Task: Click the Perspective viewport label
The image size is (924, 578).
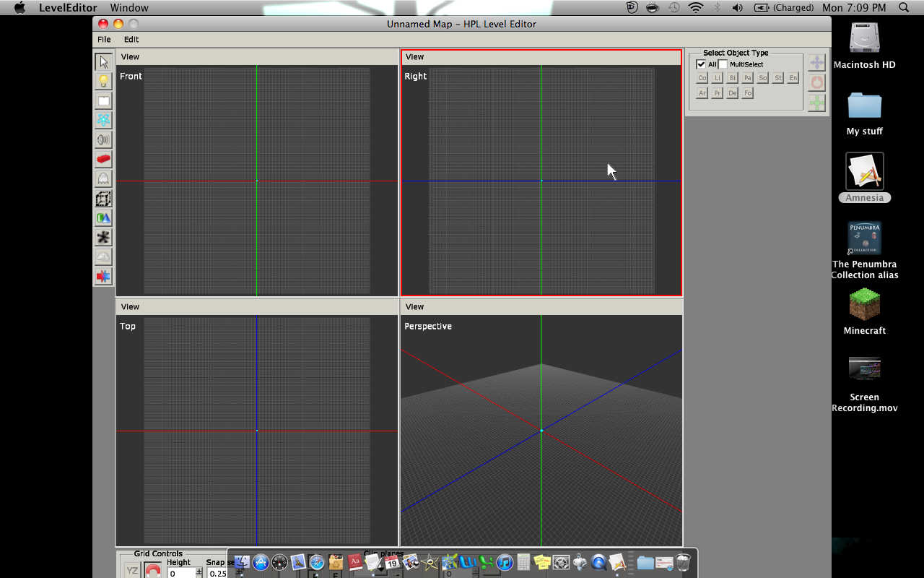Action: coord(428,327)
